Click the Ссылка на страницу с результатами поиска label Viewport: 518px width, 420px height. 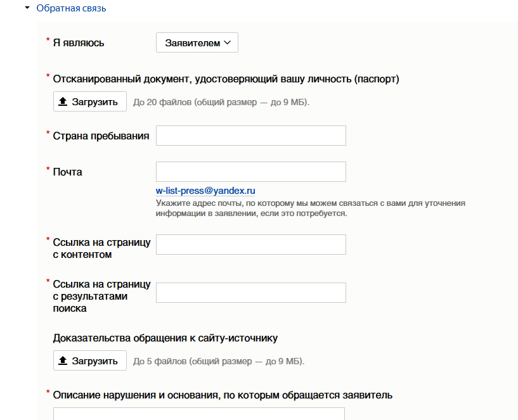[101, 296]
